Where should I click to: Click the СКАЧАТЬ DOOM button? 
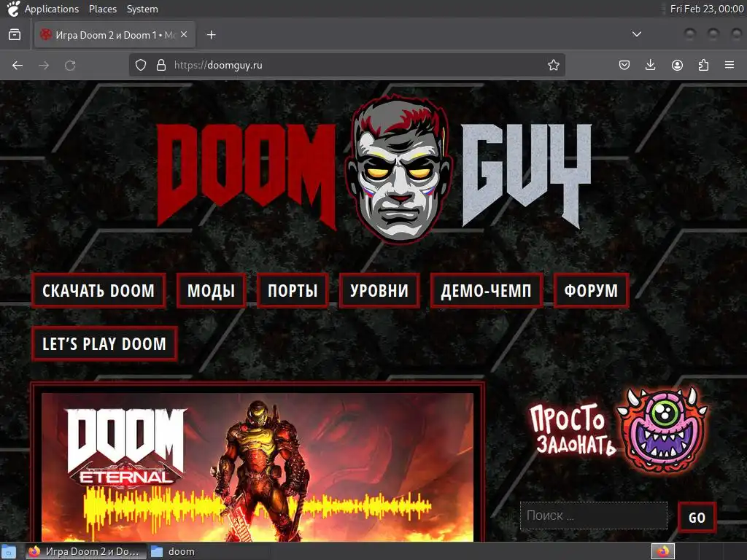[x=98, y=290]
